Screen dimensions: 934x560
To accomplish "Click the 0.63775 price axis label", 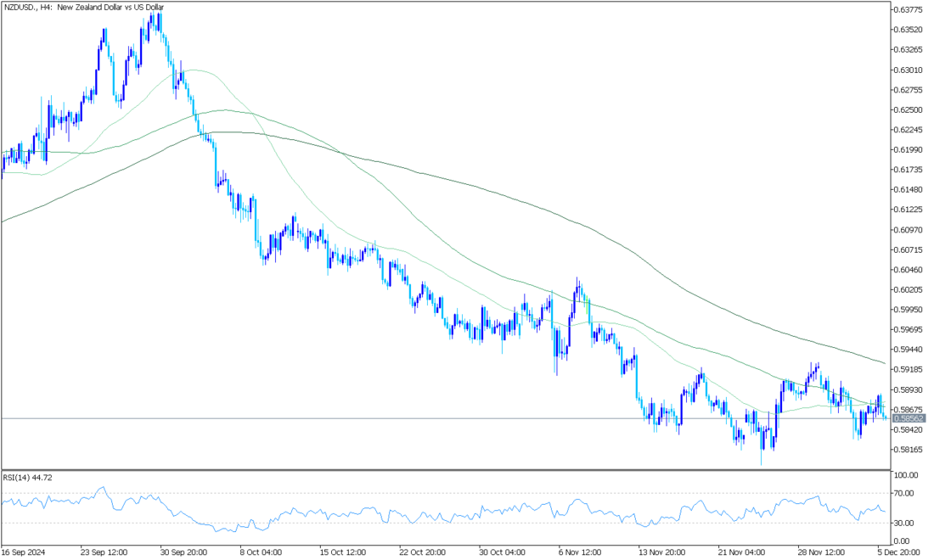I will [909, 9].
